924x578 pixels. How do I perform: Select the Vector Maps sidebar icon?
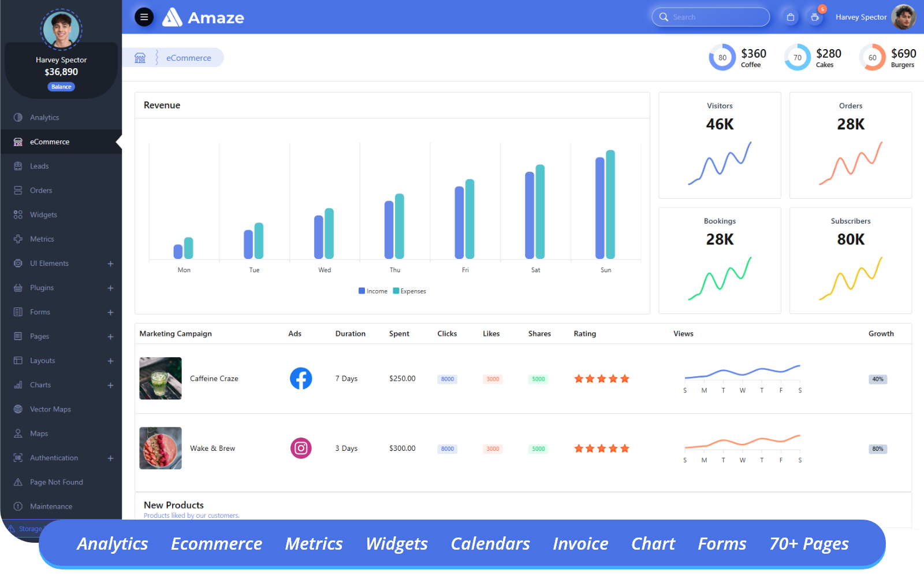(18, 409)
